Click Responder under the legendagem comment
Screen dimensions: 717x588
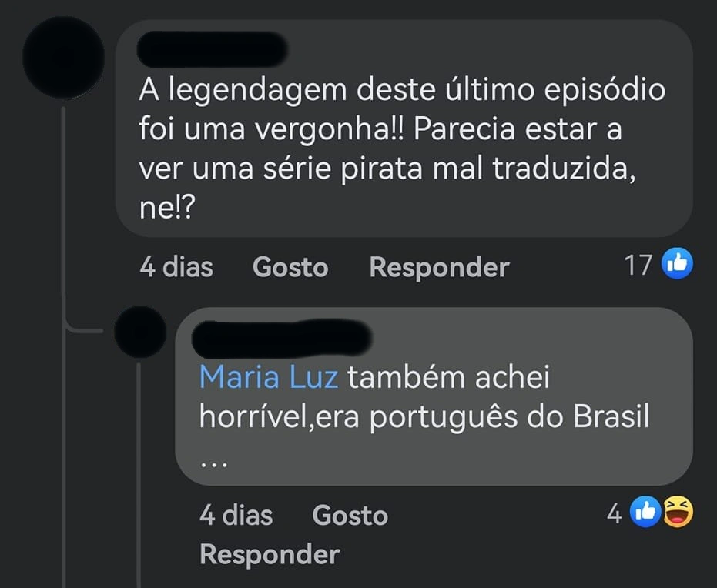(439, 267)
